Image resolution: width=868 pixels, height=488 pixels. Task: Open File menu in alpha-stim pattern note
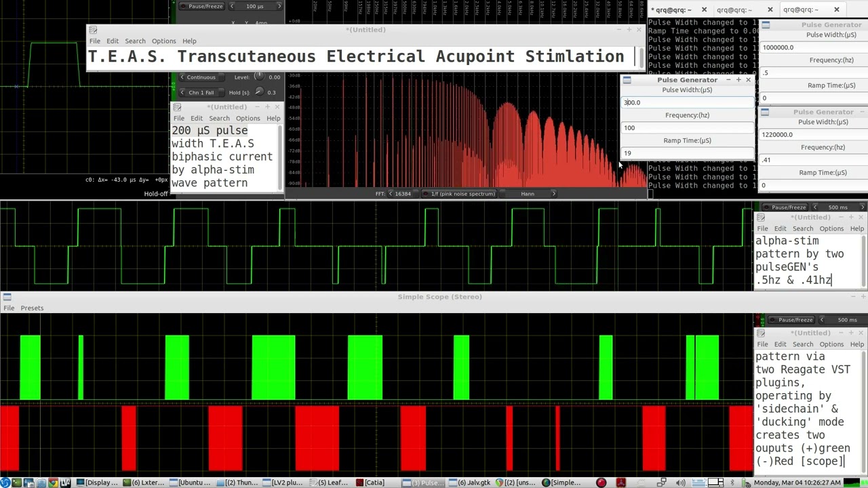pos(763,229)
